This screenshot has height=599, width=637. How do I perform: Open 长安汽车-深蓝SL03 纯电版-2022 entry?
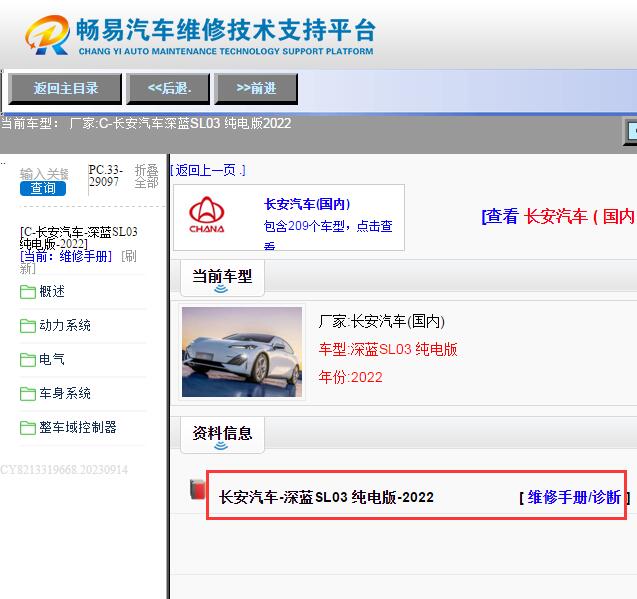pos(326,497)
